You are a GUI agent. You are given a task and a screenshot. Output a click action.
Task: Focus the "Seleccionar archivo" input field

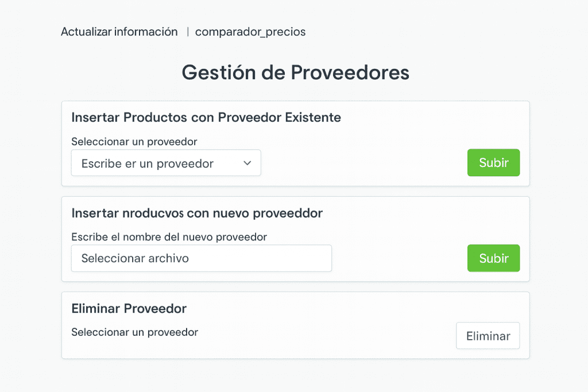(x=201, y=258)
